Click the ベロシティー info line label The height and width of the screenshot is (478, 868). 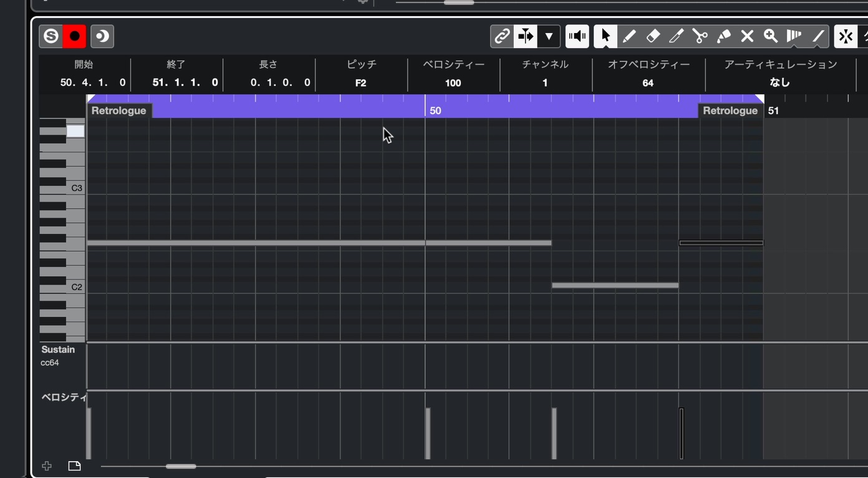[453, 64]
